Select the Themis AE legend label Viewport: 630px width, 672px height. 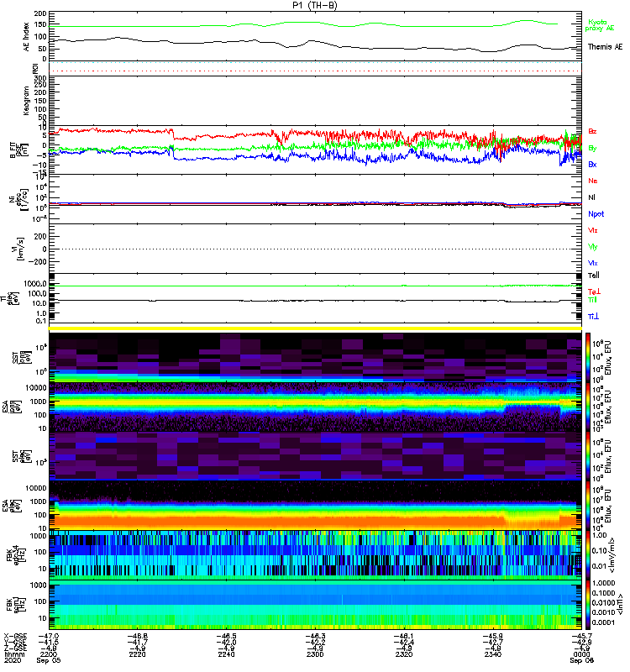pyautogui.click(x=605, y=47)
